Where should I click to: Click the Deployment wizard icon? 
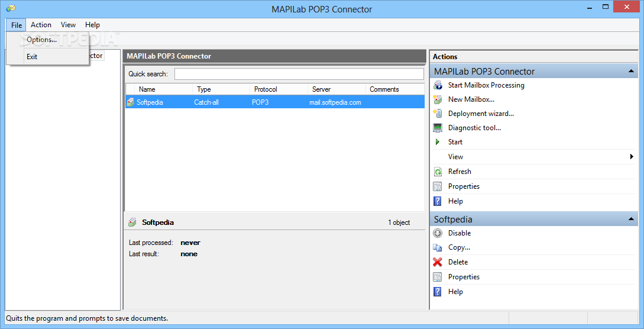[x=438, y=114]
